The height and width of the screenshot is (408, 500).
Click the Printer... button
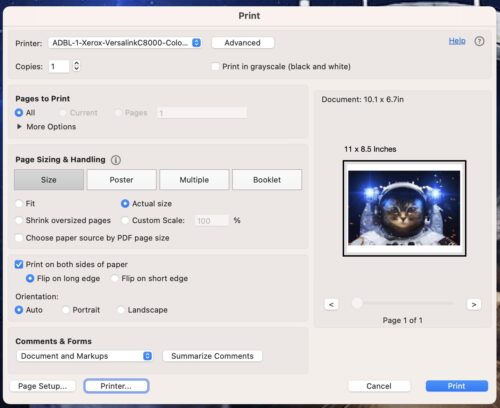tap(116, 386)
